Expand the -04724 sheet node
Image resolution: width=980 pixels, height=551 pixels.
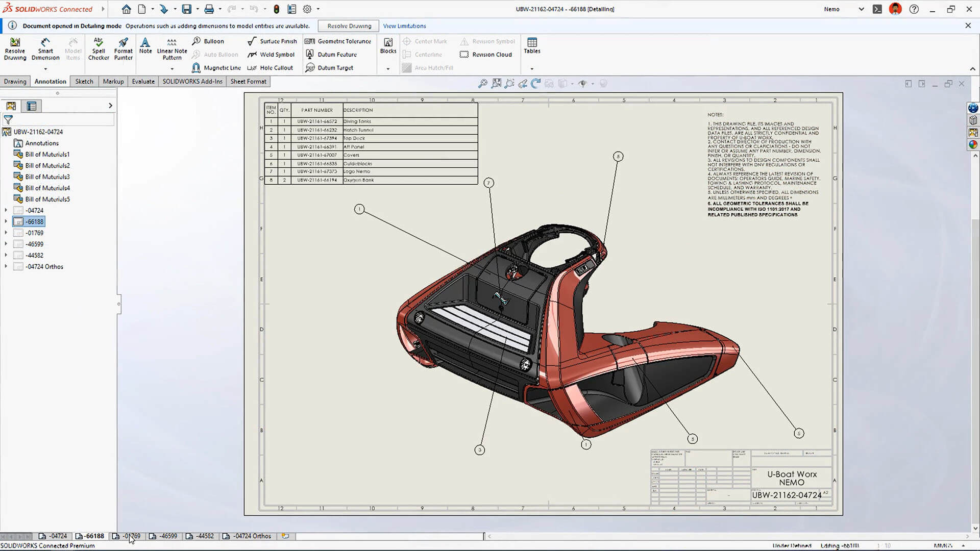point(6,210)
